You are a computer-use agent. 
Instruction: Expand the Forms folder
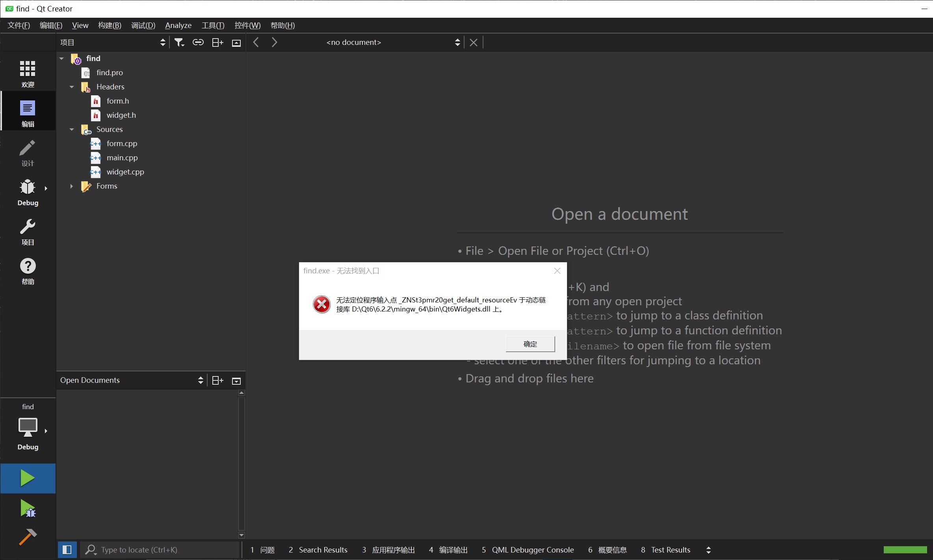pos(72,186)
